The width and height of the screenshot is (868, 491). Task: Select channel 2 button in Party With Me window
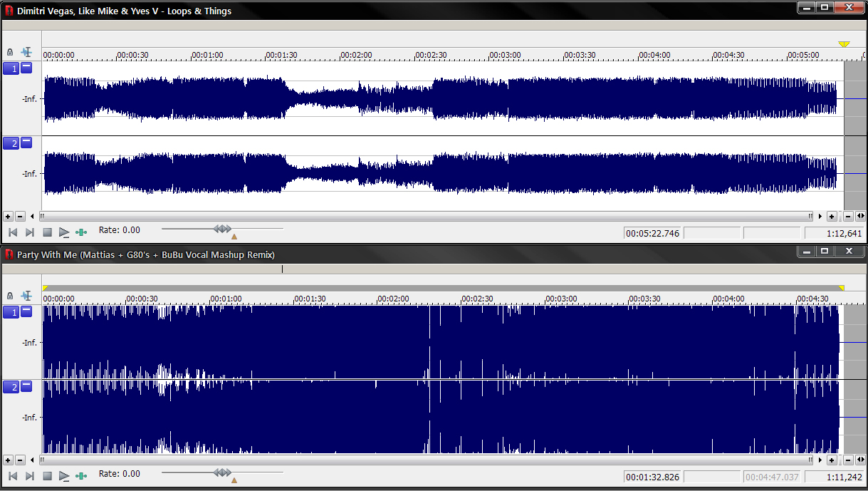coord(11,387)
